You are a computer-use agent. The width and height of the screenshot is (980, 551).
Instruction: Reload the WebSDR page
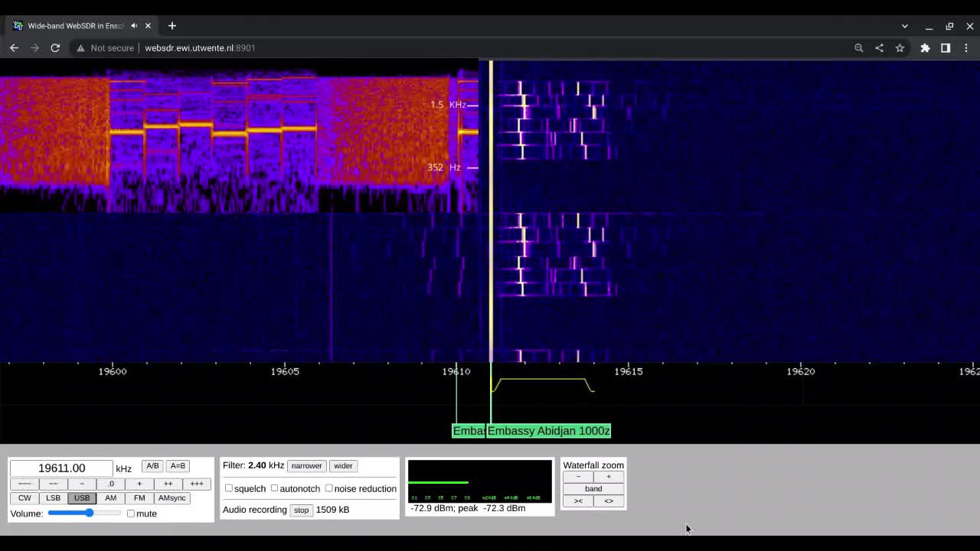pyautogui.click(x=55, y=47)
